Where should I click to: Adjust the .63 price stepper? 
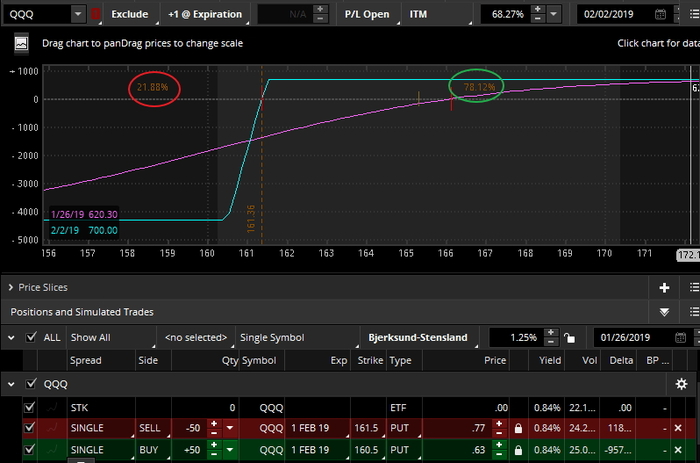(499, 450)
